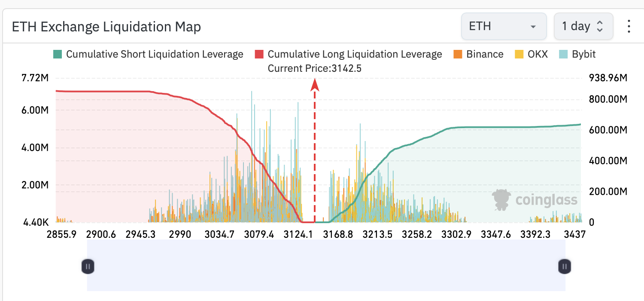Open the three-dot more options menu
The image size is (644, 301).
pyautogui.click(x=629, y=27)
